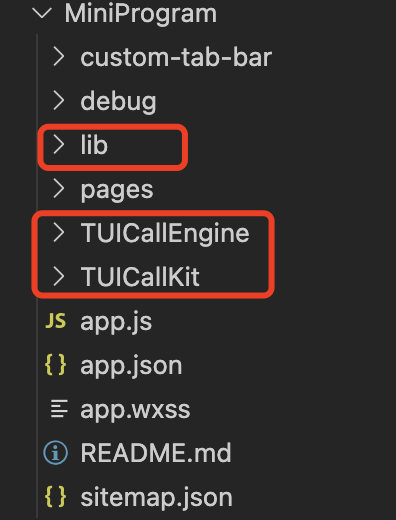Click the JS icon beside app.js

(56, 321)
